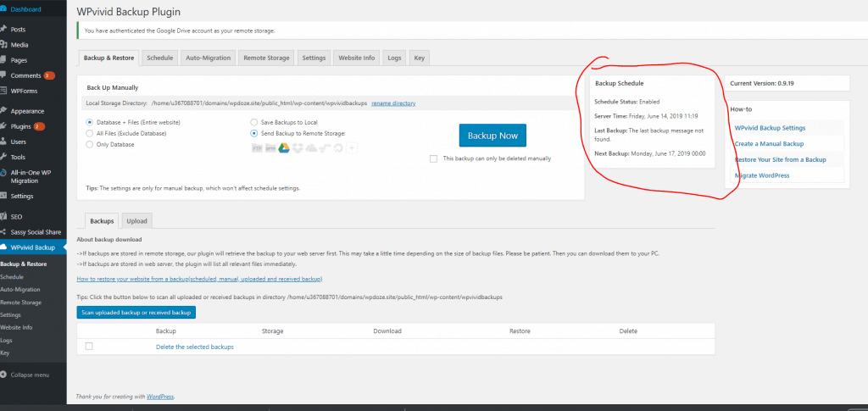Choose Save Backups to Local
The image size is (868, 411).
click(254, 122)
